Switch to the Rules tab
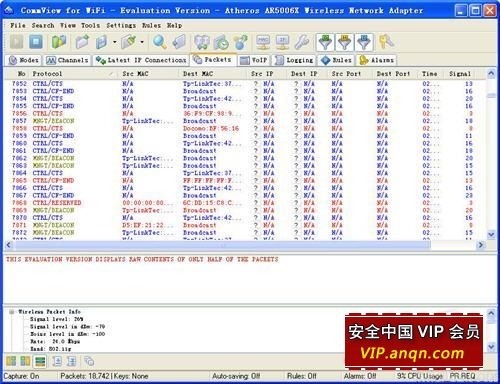This screenshot has width=500, height=384. [336, 60]
